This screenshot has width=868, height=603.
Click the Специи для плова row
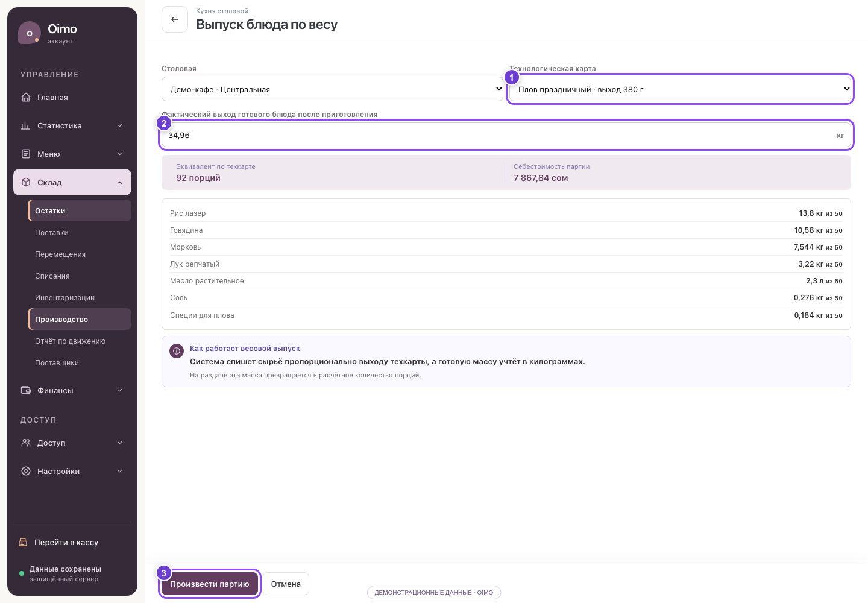506,315
